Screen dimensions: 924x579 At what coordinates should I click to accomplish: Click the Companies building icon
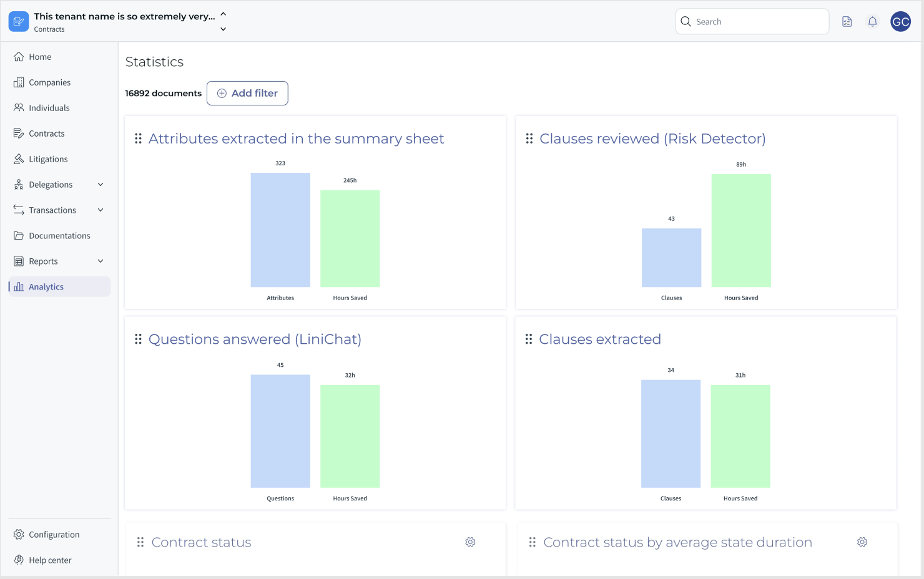coord(19,82)
